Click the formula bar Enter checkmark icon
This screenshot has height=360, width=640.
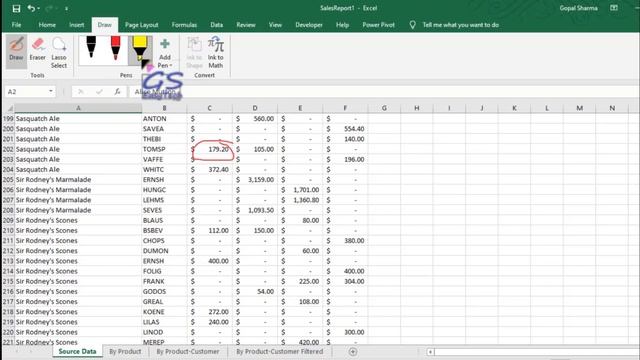[x=99, y=91]
